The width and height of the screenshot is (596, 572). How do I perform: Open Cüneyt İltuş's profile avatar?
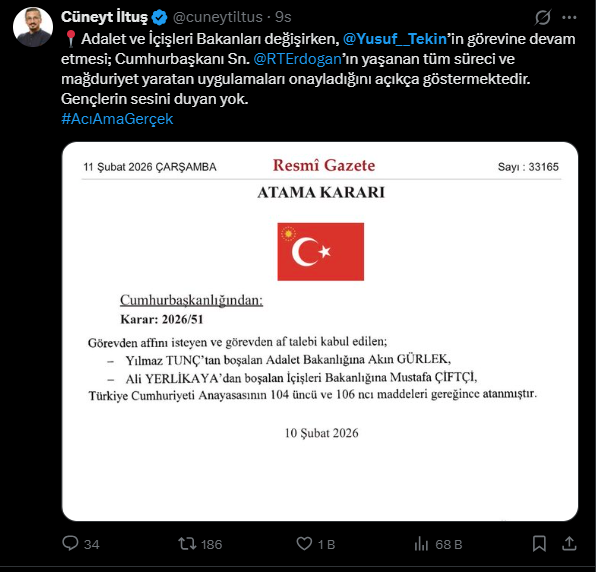pos(33,27)
